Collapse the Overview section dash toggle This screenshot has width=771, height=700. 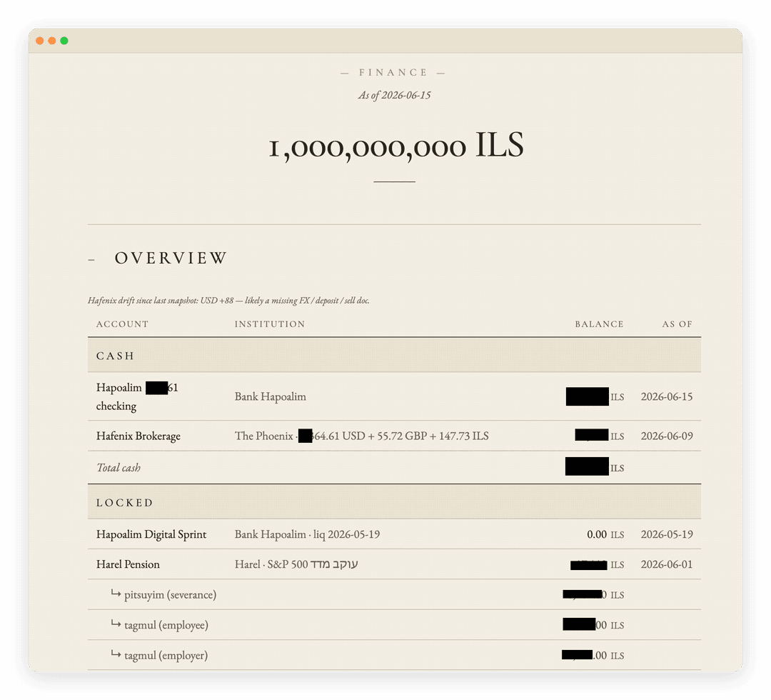tap(91, 259)
